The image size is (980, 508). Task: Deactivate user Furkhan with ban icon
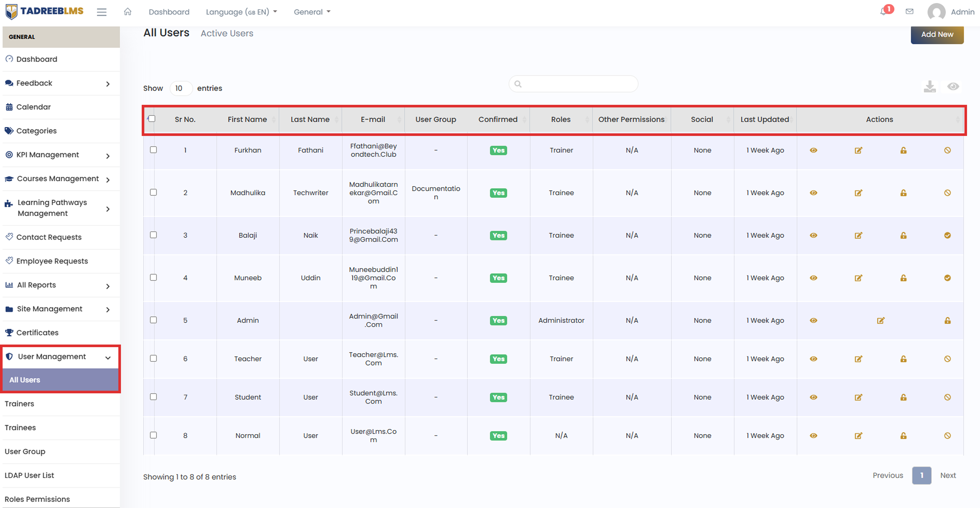point(947,150)
